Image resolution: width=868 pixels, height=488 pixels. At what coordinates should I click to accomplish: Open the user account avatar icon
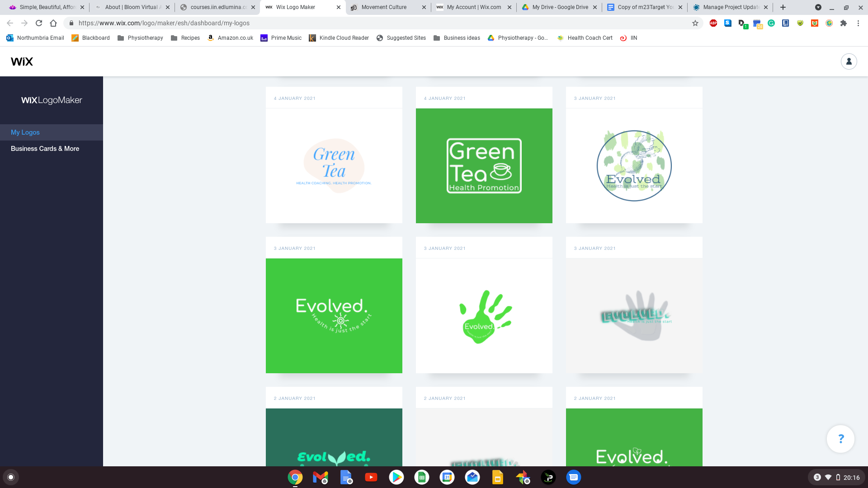849,61
